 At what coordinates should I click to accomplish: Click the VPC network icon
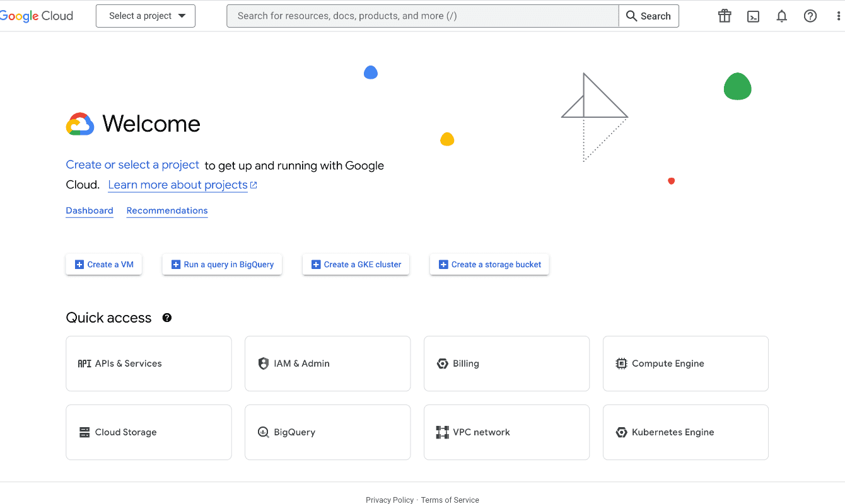pyautogui.click(x=443, y=432)
